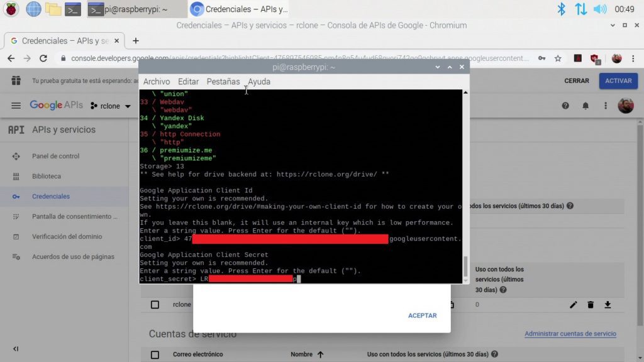Click the shield extension icon
This screenshot has width=644, height=362.
(595, 58)
